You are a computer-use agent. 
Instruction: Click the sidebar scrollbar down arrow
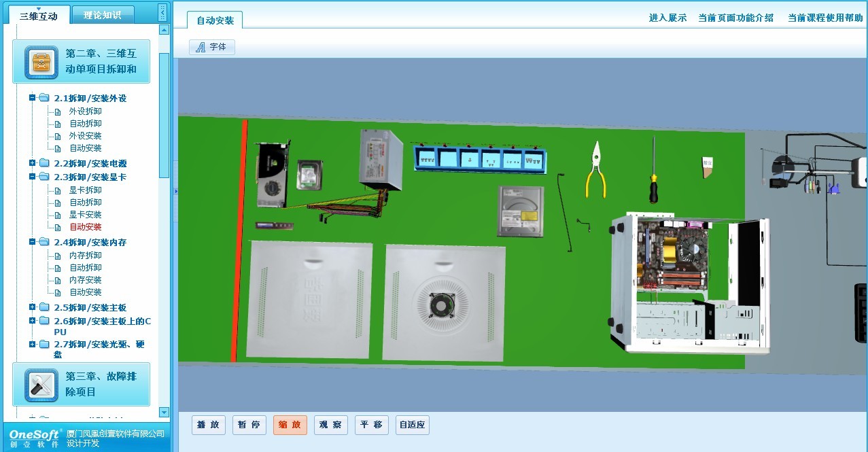(x=164, y=412)
